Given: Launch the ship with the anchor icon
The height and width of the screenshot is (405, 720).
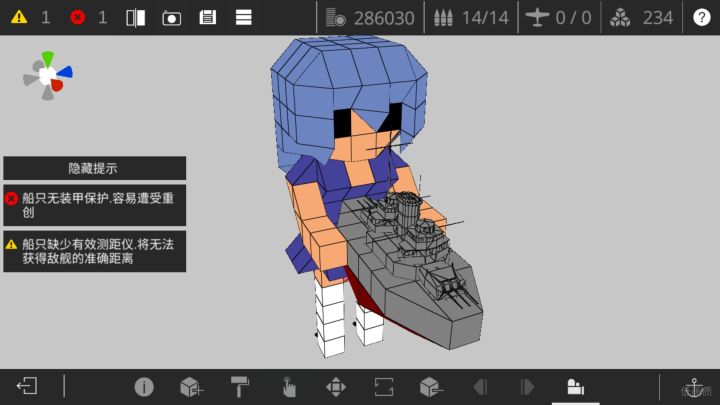Looking at the screenshot, I should (694, 387).
